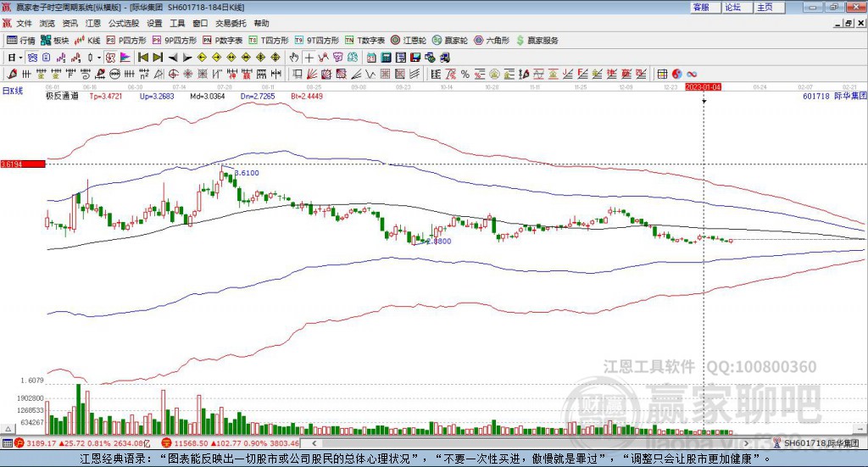Click the 3.6194 red price marker
This screenshot has height=467, width=868.
23,164
